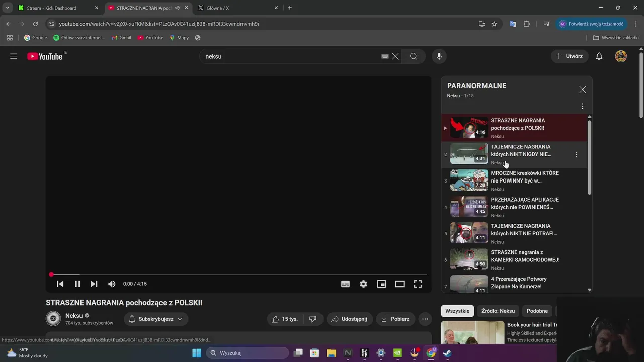The width and height of the screenshot is (644, 362).
Task: Bookmark this page with star icon
Action: [494, 24]
